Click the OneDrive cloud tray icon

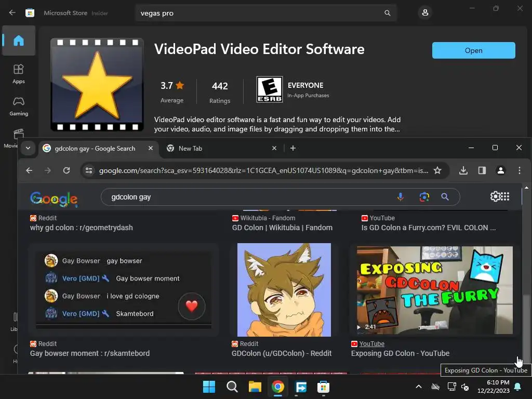(435, 387)
